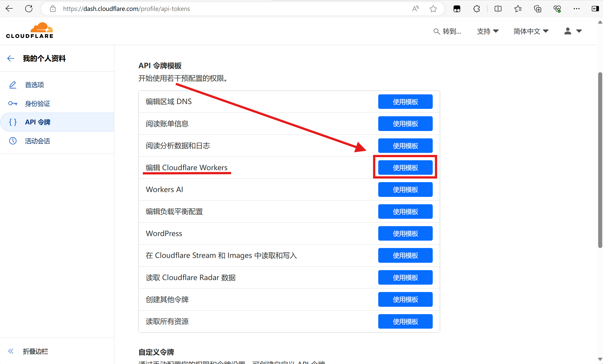Add this page to favorites with the star icon

coord(433,9)
